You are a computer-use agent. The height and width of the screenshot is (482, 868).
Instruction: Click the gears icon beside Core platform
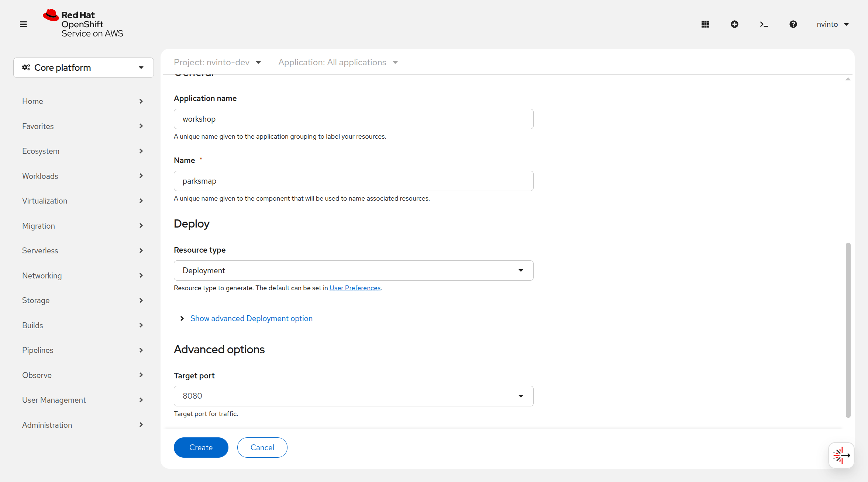pyautogui.click(x=26, y=67)
